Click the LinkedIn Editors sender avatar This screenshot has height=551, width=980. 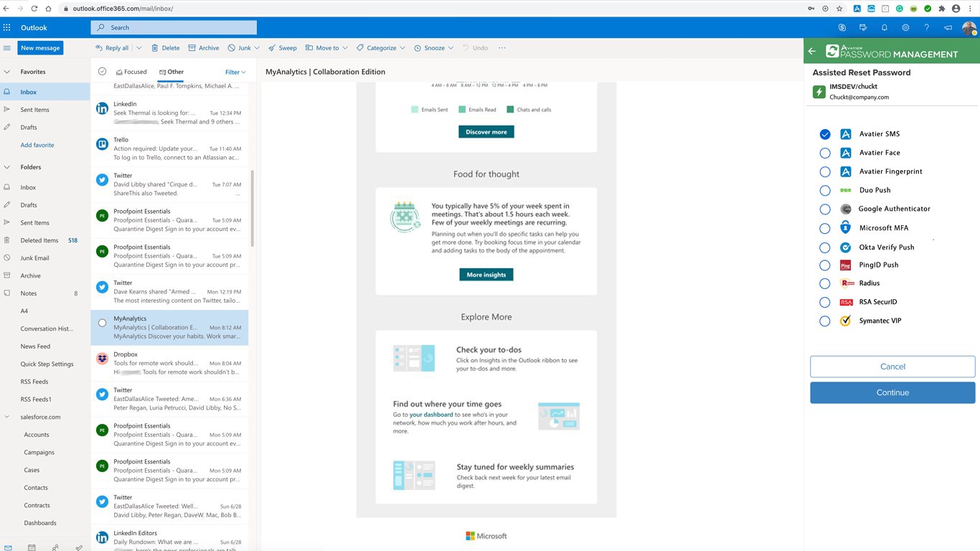pyautogui.click(x=102, y=537)
